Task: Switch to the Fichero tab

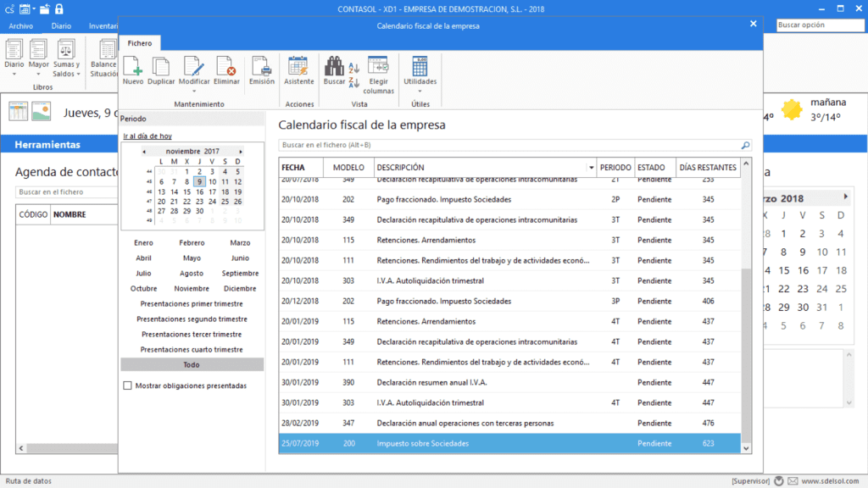Action: [140, 43]
